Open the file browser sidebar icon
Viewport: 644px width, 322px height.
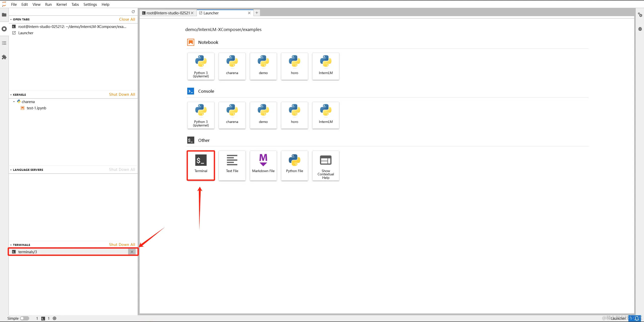[4, 15]
